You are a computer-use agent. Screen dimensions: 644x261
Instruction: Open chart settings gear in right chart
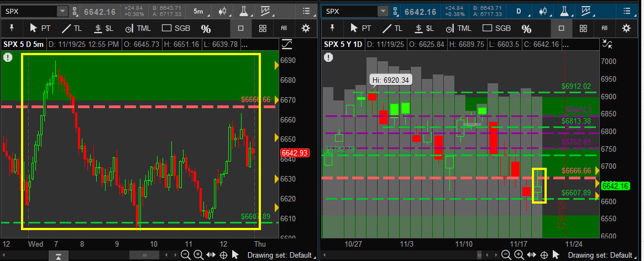626,28
